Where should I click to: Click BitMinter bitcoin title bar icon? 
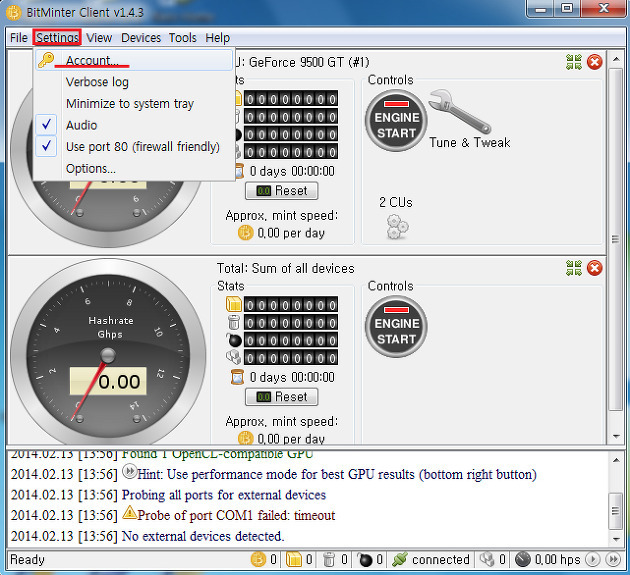tap(14, 12)
